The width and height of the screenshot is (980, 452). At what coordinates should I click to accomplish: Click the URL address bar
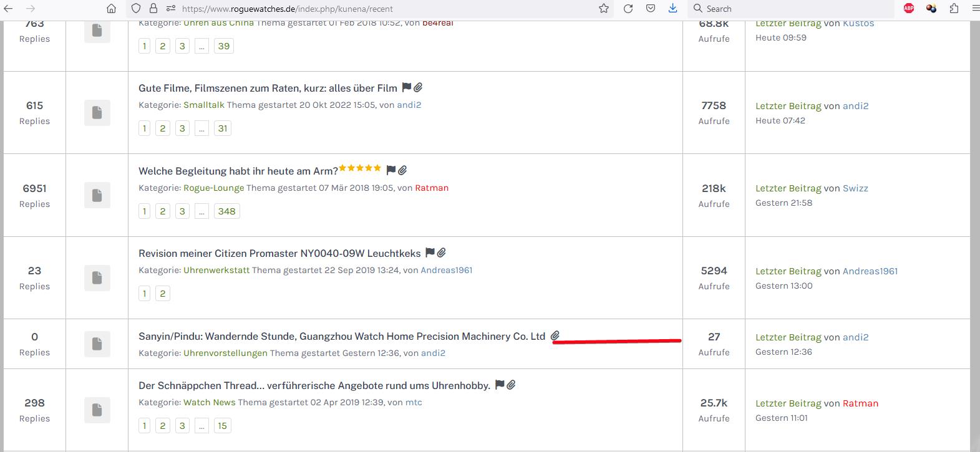(x=374, y=9)
